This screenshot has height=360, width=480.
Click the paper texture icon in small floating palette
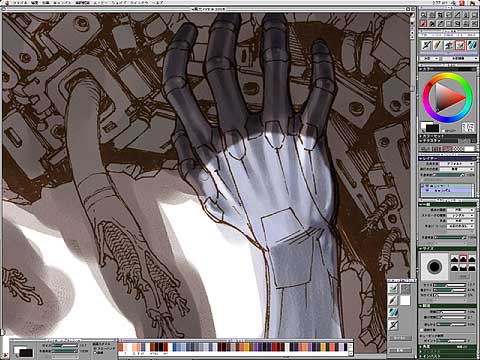[405, 289]
